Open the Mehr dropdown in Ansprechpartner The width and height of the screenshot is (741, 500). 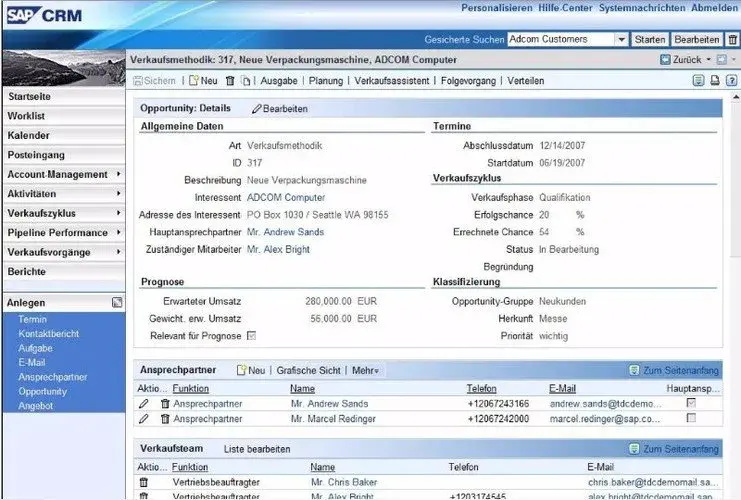pos(365,370)
